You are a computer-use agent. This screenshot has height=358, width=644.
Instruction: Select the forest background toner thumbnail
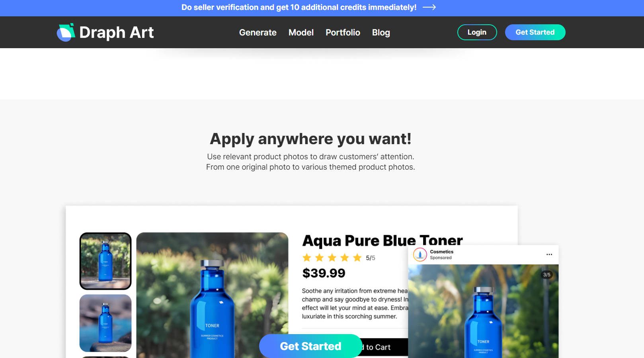[105, 261]
